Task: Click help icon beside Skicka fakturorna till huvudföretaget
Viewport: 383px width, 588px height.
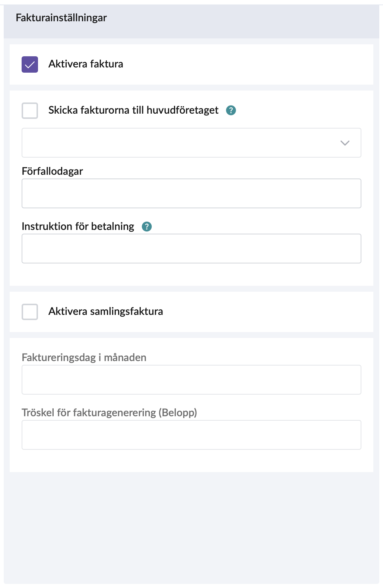Action: [231, 110]
